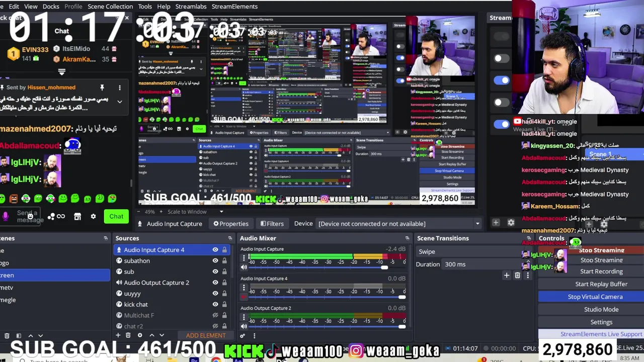Expand the pinned message chevron
The height and width of the screenshot is (362, 644).
tap(120, 101)
